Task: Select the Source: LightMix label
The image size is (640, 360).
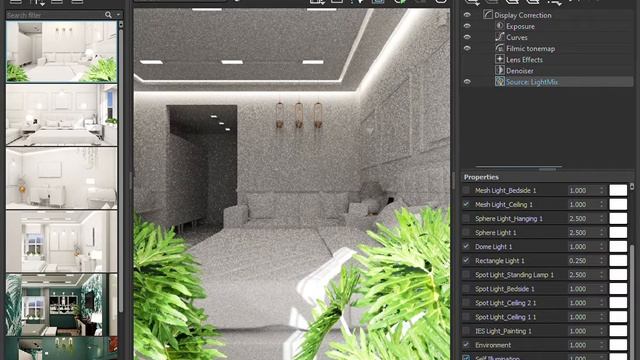Action: click(532, 82)
